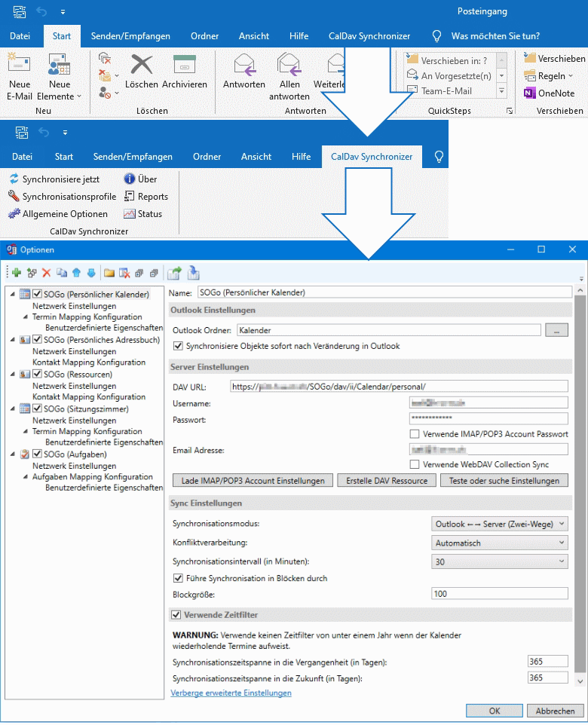
Task: Collapse the SOGo (Ressourcen) tree node
Action: coord(13,374)
